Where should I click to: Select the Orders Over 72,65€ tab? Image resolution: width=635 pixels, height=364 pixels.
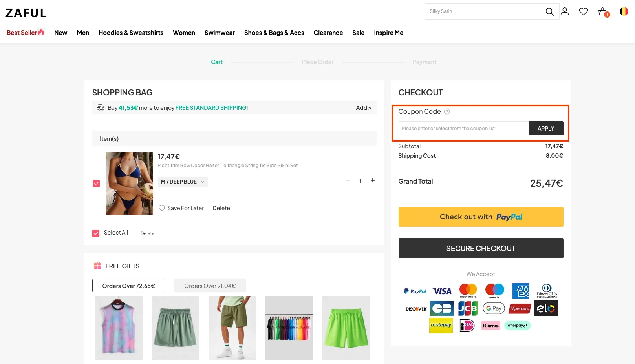pos(128,286)
